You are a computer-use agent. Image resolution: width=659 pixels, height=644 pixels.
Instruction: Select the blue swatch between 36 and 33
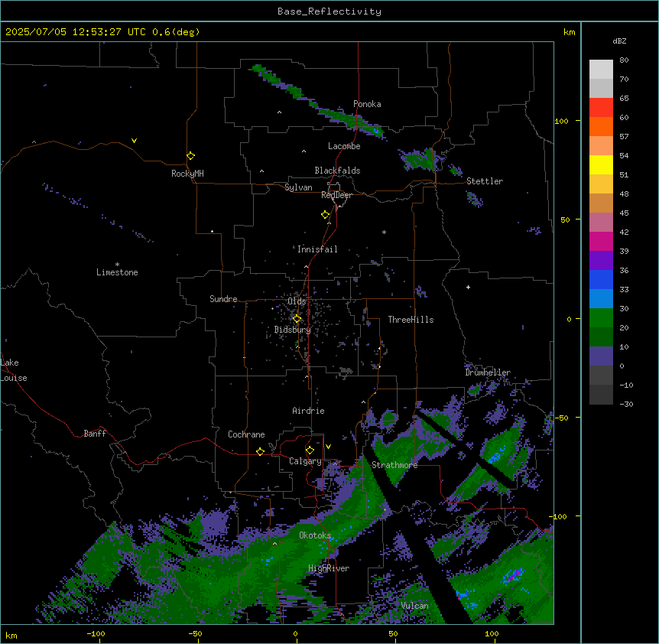[x=601, y=279]
